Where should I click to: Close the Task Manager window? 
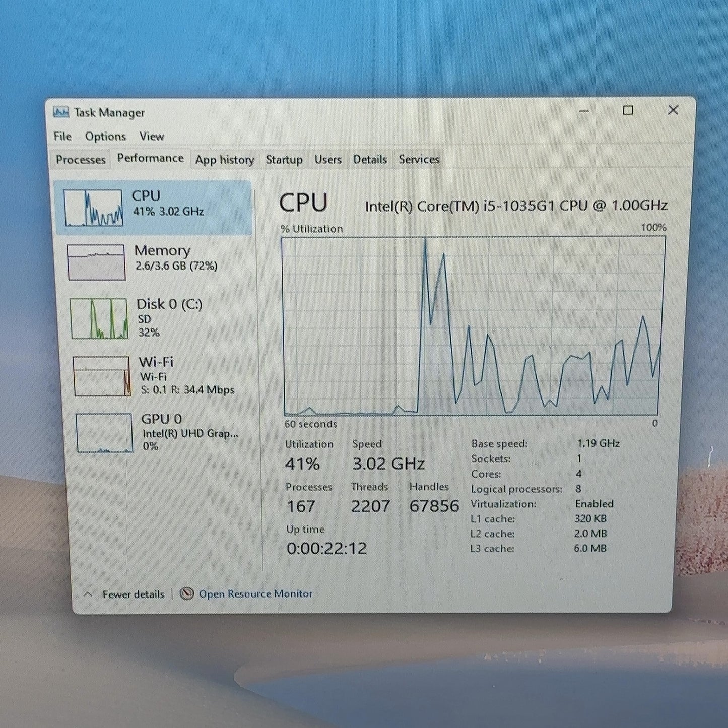(673, 110)
